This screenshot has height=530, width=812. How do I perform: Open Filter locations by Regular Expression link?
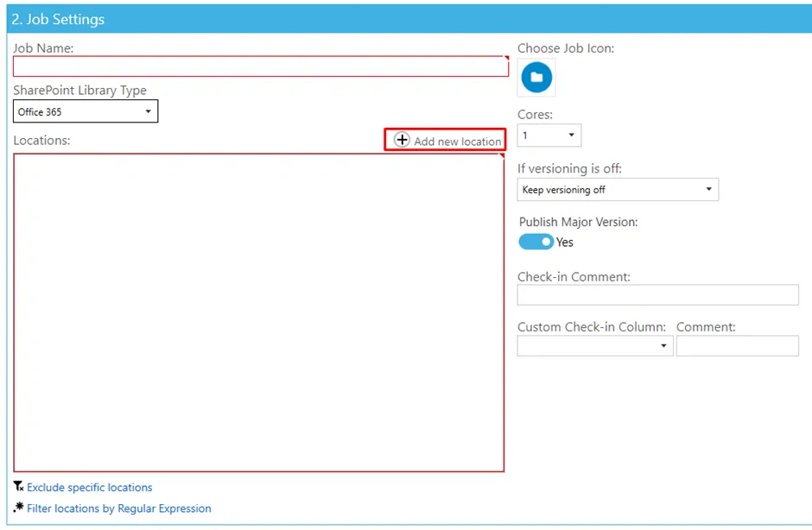(119, 508)
